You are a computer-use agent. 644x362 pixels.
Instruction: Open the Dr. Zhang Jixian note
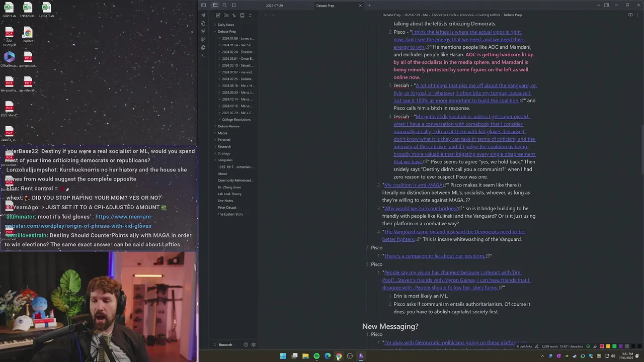(229, 187)
